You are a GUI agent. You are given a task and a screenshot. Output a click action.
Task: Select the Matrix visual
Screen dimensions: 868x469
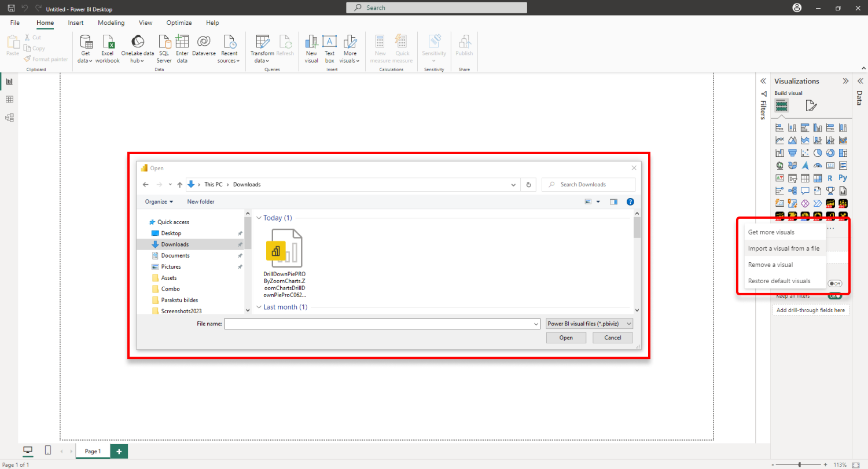(x=818, y=178)
